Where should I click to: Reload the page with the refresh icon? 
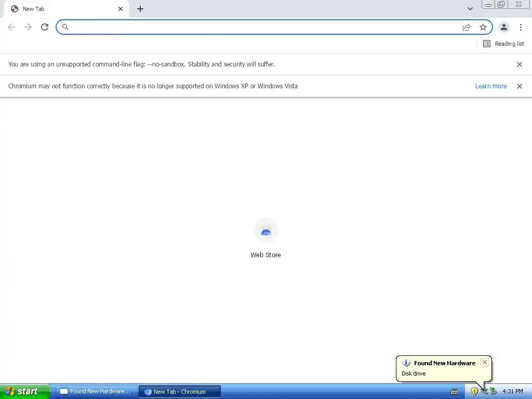(45, 27)
